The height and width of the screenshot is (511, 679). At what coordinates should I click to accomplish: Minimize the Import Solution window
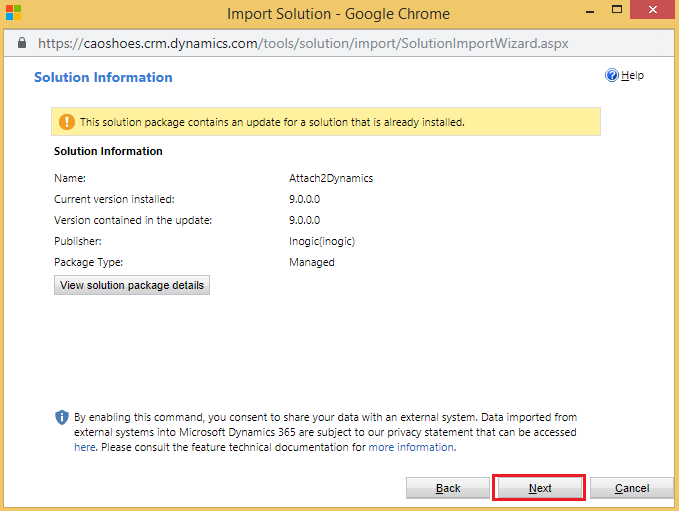pos(589,12)
